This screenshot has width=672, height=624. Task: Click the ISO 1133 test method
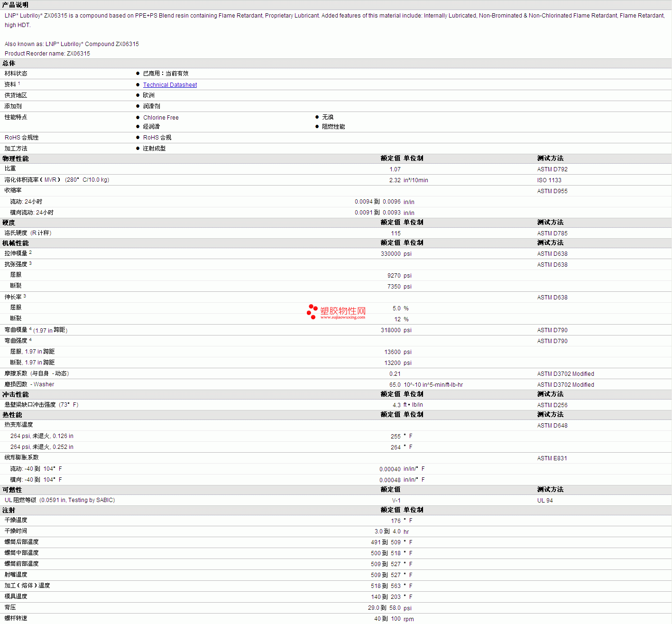pos(549,180)
